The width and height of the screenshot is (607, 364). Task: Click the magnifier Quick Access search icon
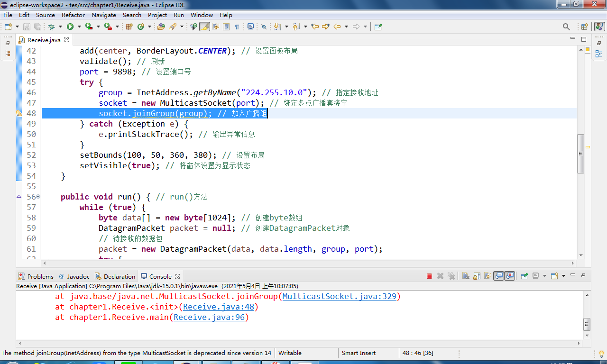click(x=566, y=27)
